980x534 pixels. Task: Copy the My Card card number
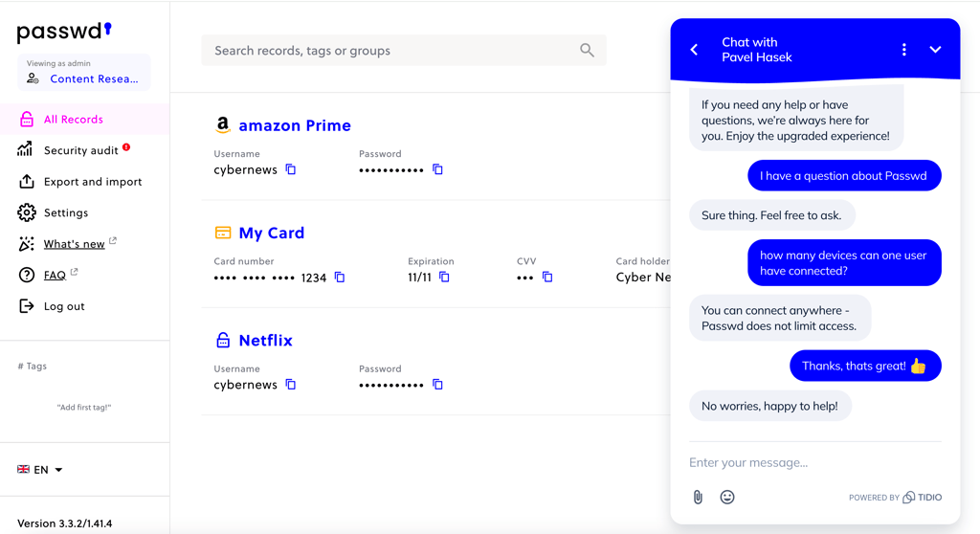click(x=340, y=277)
